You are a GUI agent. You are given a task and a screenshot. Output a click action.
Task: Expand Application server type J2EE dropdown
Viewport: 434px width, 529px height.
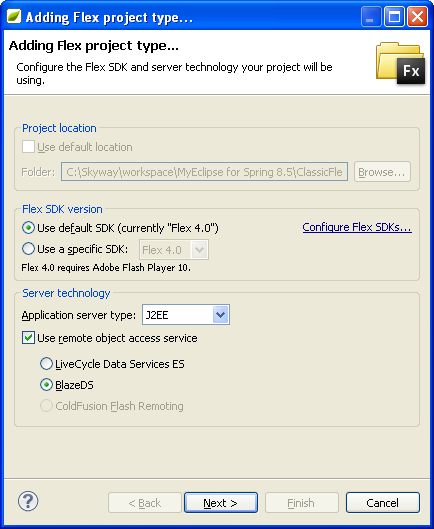[x=186, y=315]
